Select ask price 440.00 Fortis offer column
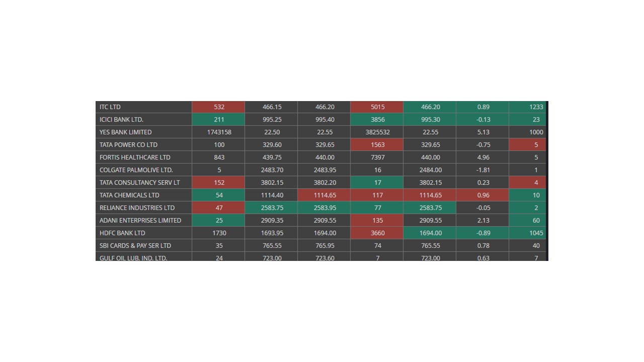The height and width of the screenshot is (362, 644). (324, 157)
